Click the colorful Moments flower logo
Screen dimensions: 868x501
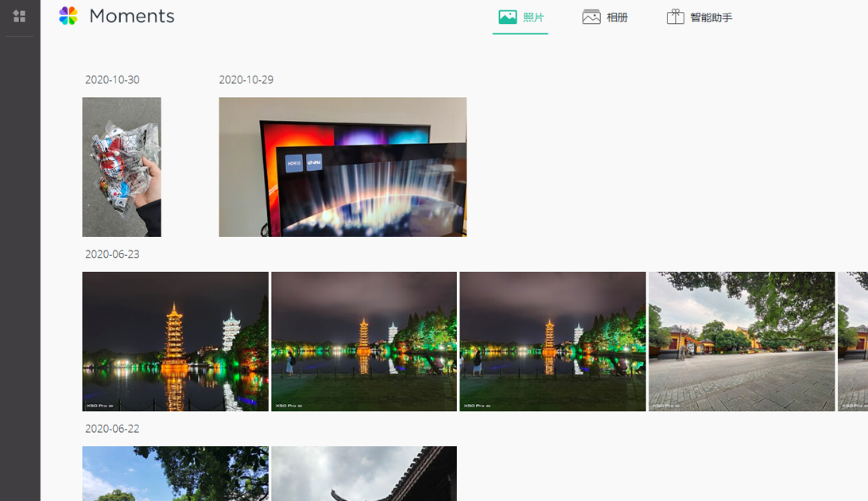point(68,16)
